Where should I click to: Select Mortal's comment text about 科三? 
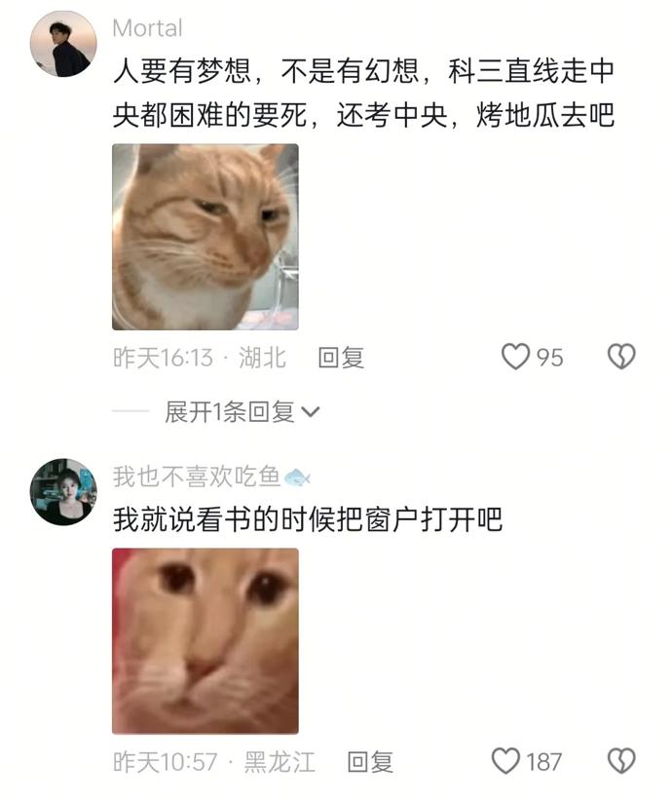(363, 94)
